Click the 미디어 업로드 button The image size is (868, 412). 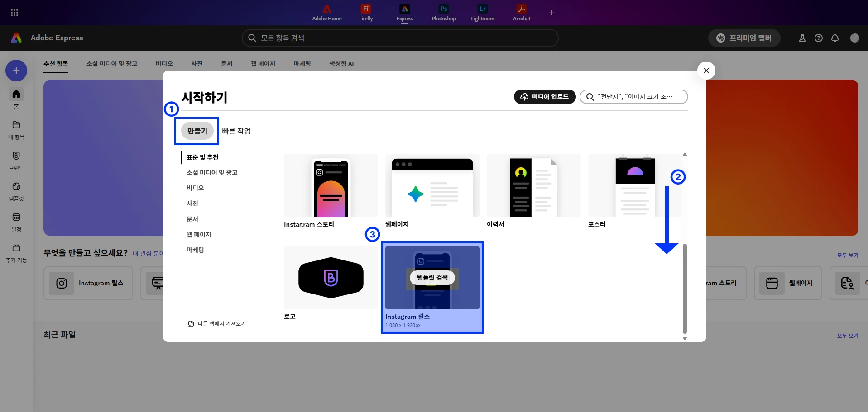pos(545,97)
